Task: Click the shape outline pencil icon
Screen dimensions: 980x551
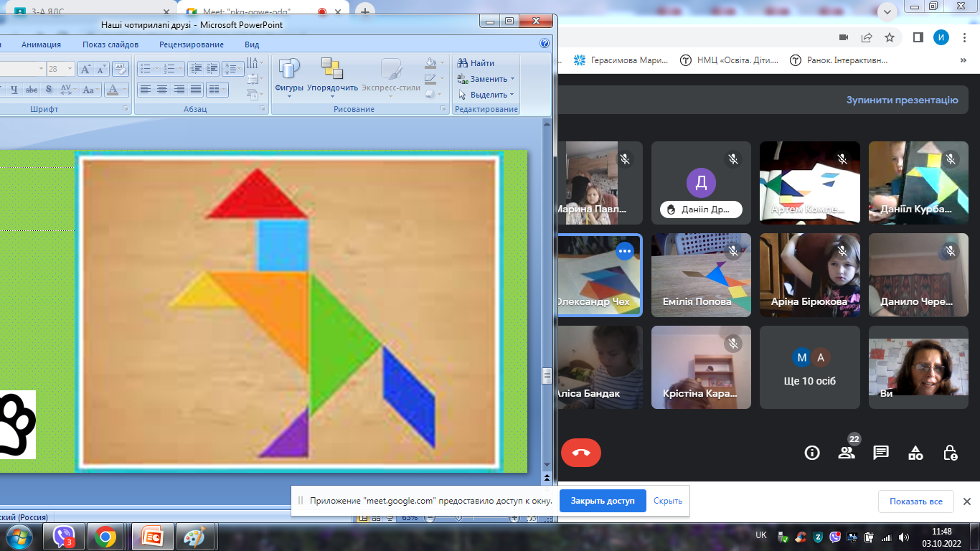Action: [430, 79]
